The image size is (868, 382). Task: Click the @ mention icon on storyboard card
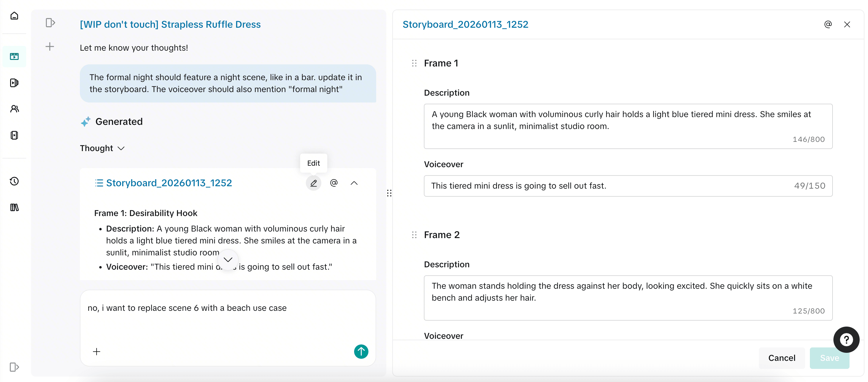coord(334,183)
